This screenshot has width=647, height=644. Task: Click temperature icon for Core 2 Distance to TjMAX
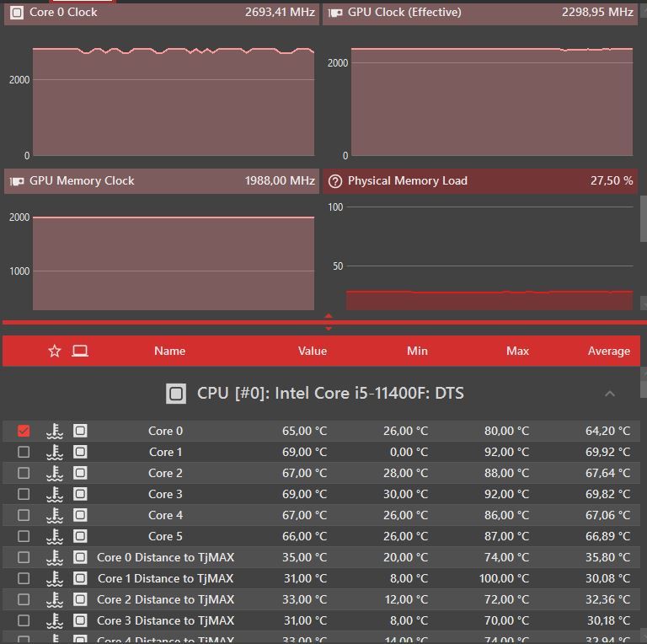55,599
